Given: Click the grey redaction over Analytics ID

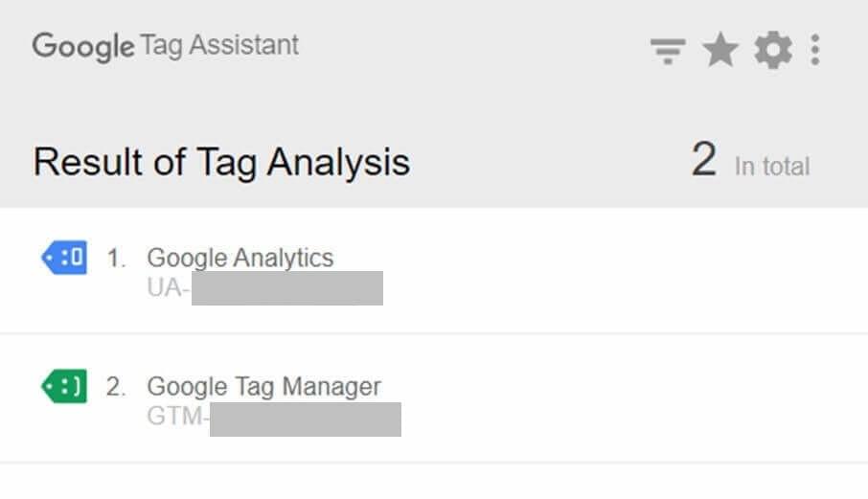Looking at the screenshot, I should click(x=287, y=287).
